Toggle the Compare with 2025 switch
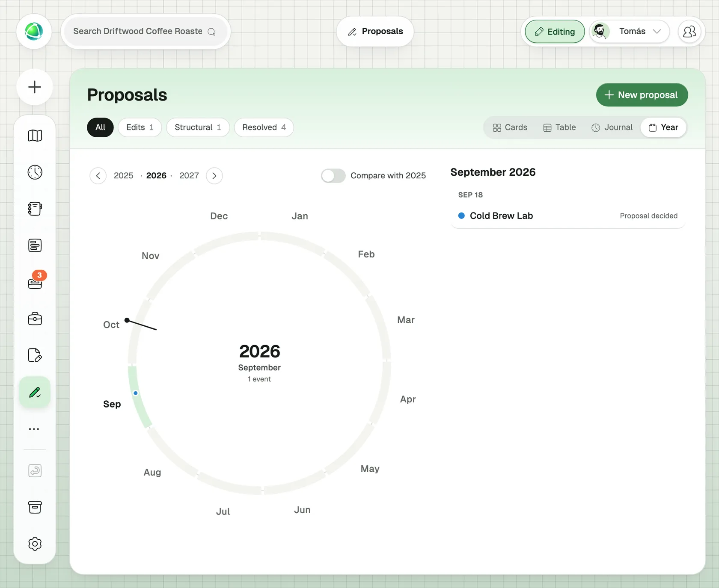719x588 pixels. coord(333,176)
